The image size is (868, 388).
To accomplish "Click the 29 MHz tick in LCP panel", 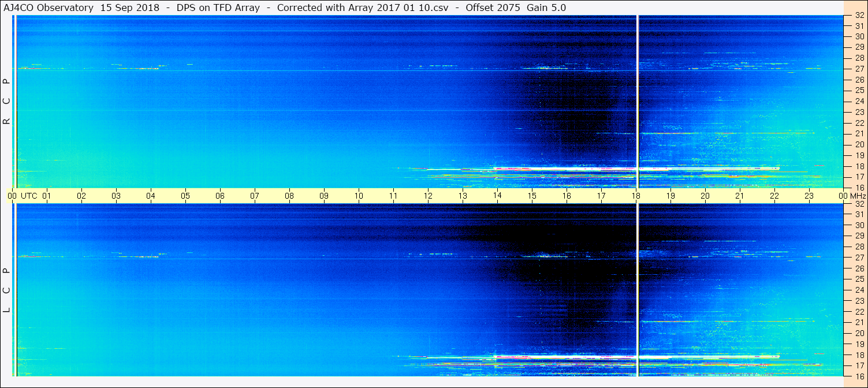I will click(x=859, y=236).
